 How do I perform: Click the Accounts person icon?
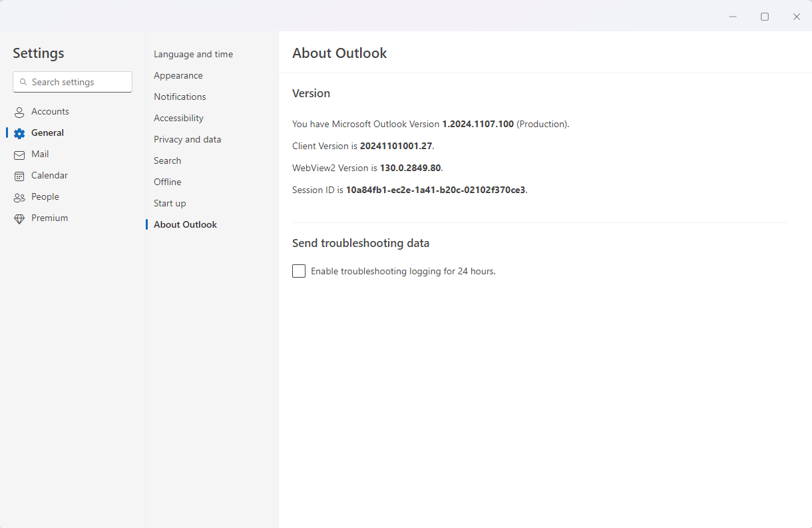tap(19, 112)
